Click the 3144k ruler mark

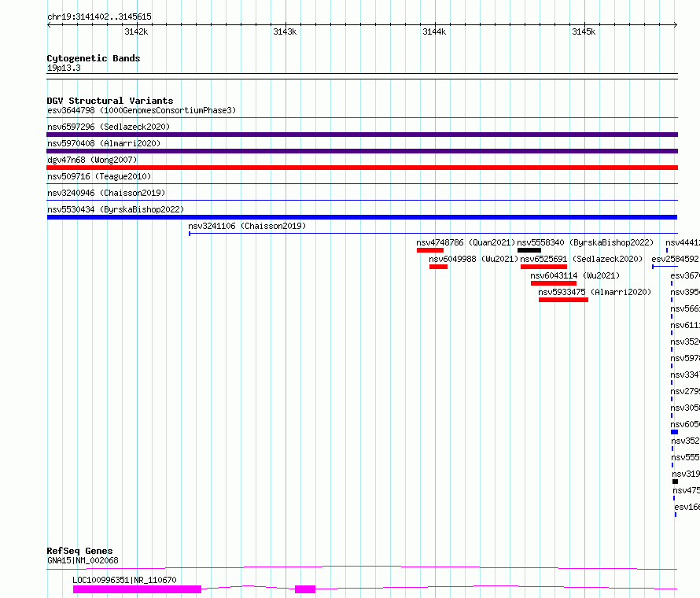click(434, 31)
